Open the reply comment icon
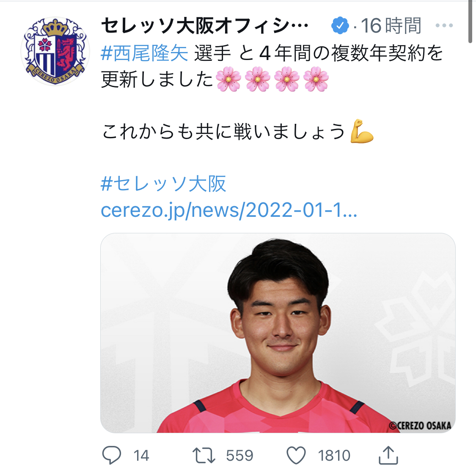This screenshot has width=476, height=470. (x=112, y=455)
